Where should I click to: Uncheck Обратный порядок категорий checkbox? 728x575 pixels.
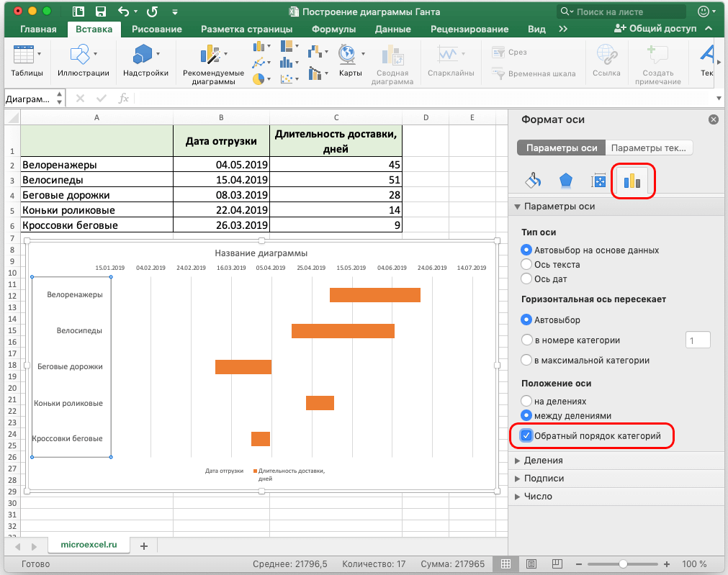526,436
